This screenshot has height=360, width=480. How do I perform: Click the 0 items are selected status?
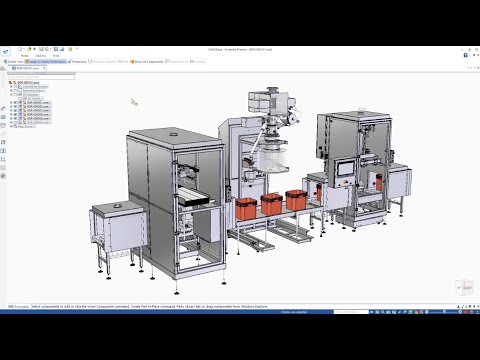pyautogui.click(x=294, y=312)
